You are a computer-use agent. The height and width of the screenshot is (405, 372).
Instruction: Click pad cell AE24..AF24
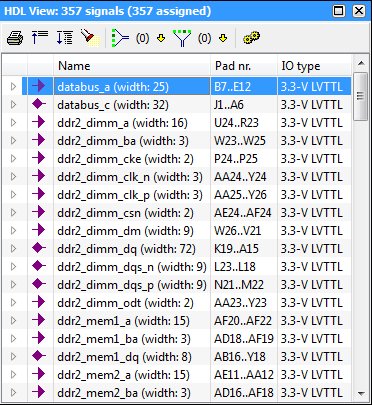point(244,213)
